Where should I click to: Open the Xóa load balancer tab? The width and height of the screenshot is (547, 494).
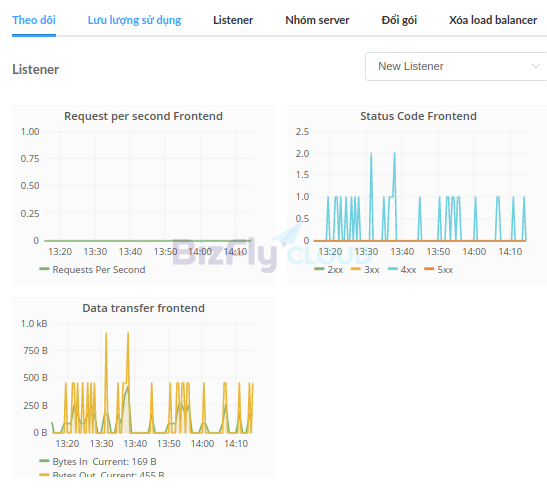tap(493, 20)
